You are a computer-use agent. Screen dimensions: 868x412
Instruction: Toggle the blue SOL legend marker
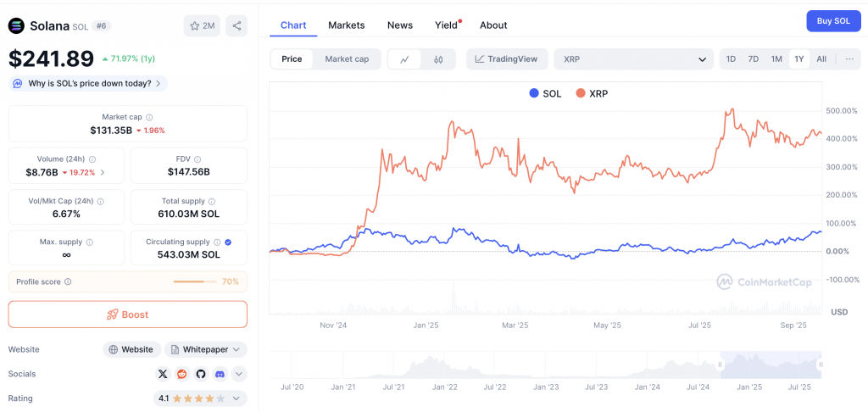(534, 93)
